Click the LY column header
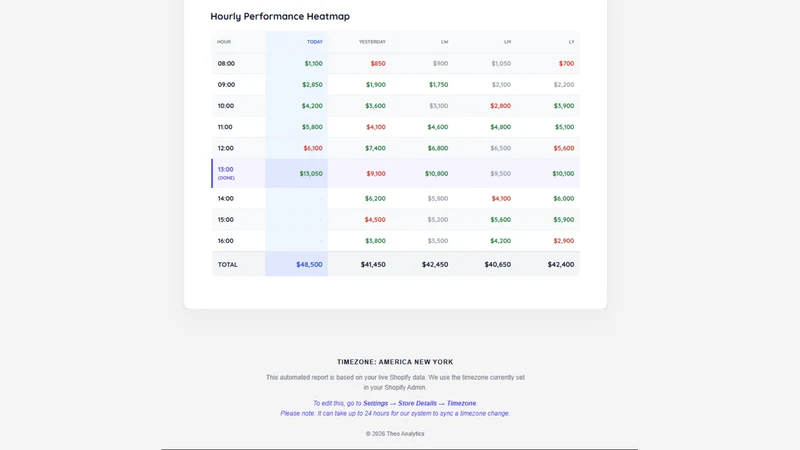Screen dimensions: 800x450 (571, 42)
